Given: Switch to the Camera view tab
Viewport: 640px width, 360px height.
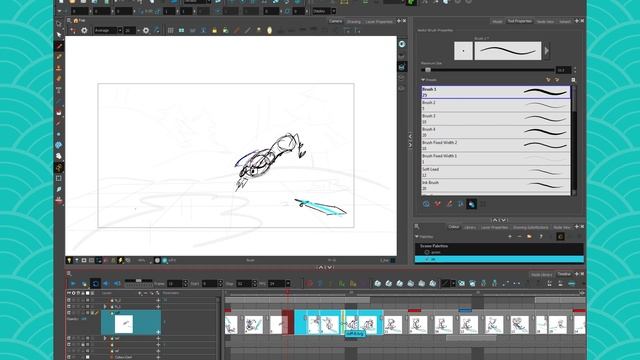Looking at the screenshot, I should pyautogui.click(x=336, y=21).
